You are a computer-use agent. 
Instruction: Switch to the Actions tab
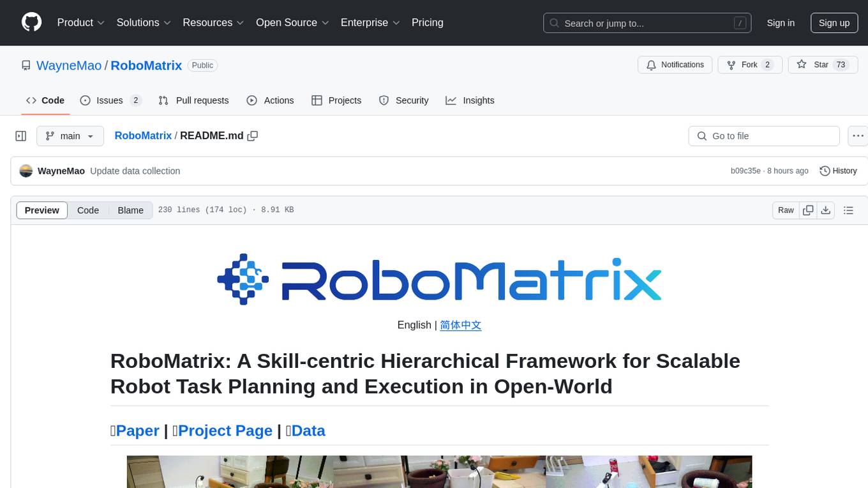[270, 100]
